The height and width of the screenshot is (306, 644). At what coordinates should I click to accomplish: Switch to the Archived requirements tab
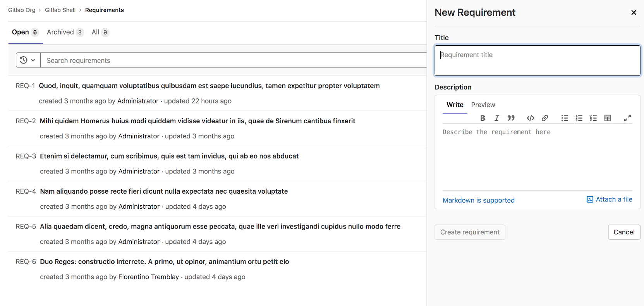click(65, 32)
